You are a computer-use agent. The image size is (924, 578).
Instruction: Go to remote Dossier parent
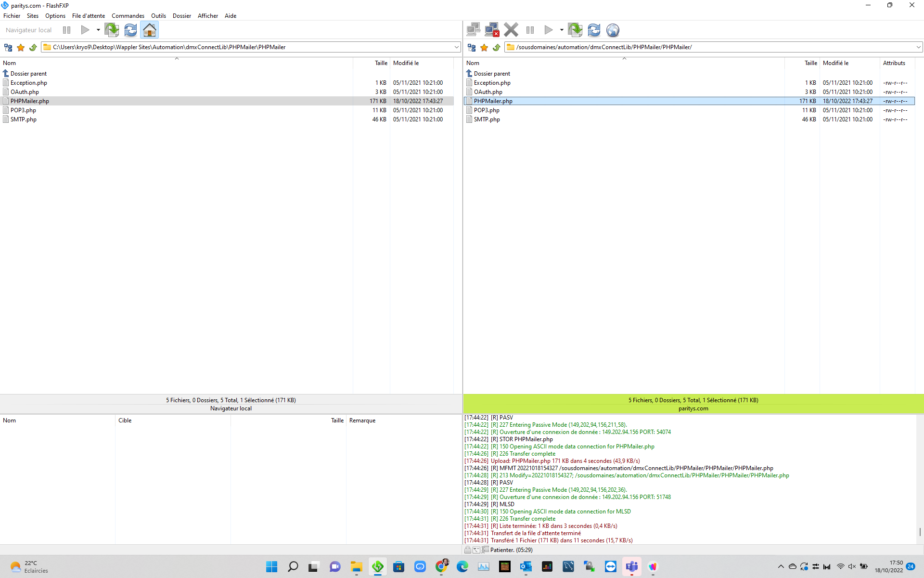492,74
